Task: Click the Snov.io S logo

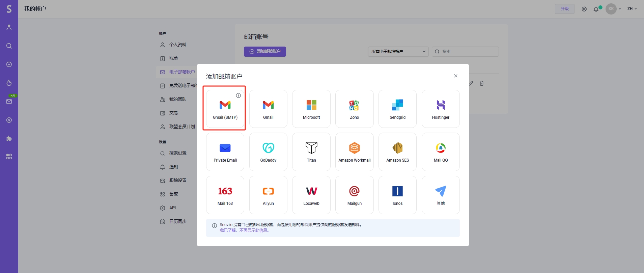Action: coord(9,9)
